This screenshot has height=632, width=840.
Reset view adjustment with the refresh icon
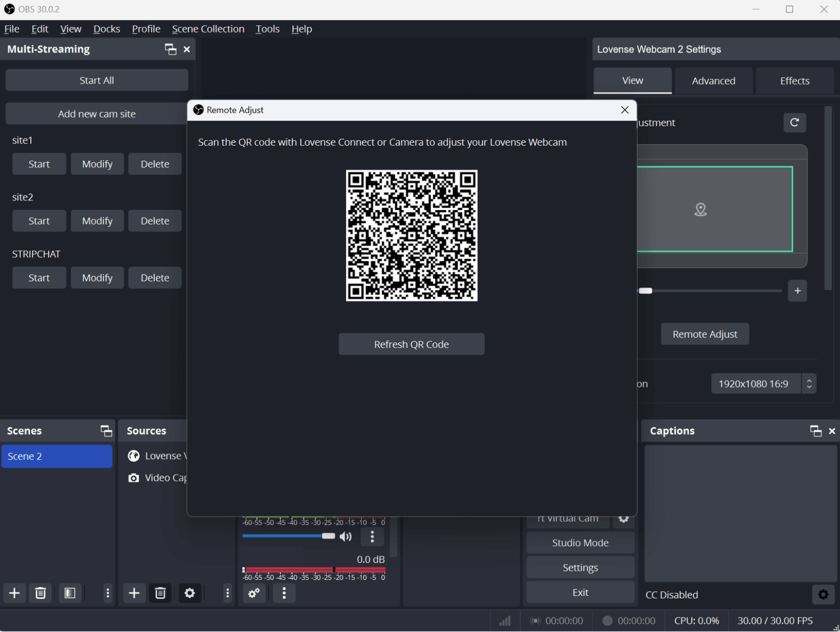tap(794, 123)
